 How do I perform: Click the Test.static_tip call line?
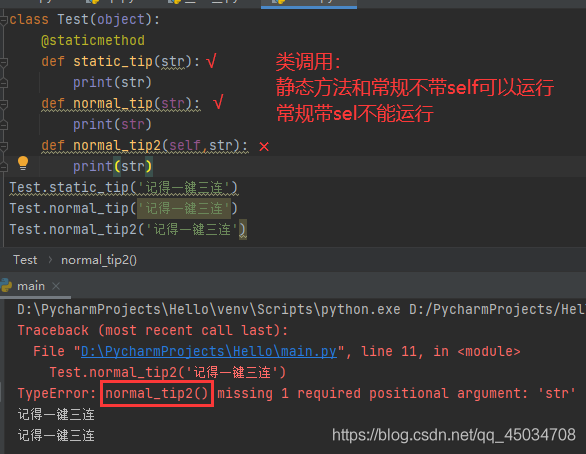point(123,188)
